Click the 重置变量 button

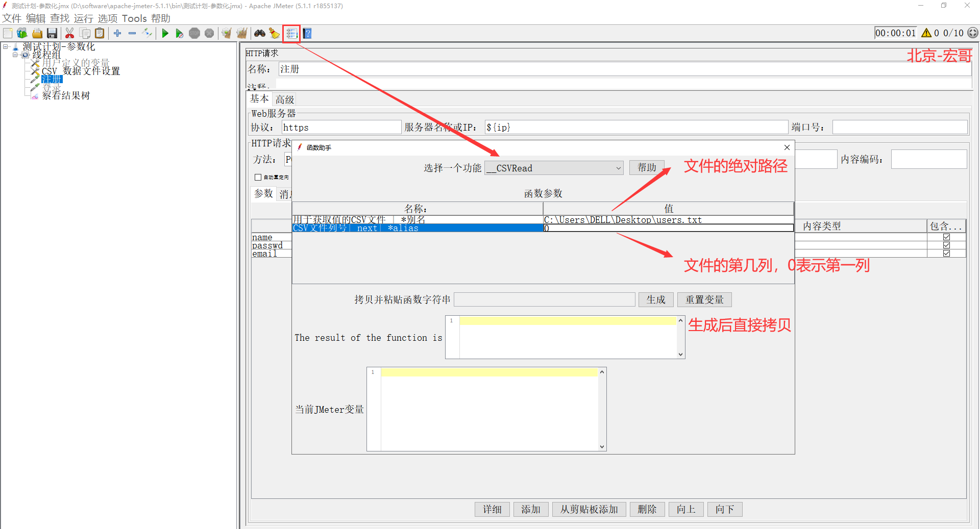tap(704, 299)
